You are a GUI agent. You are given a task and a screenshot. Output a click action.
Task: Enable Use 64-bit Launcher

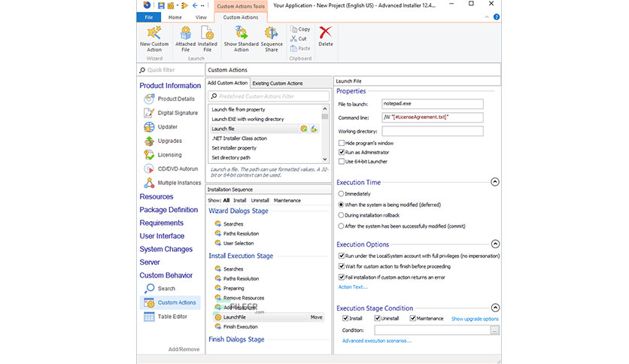tap(342, 161)
